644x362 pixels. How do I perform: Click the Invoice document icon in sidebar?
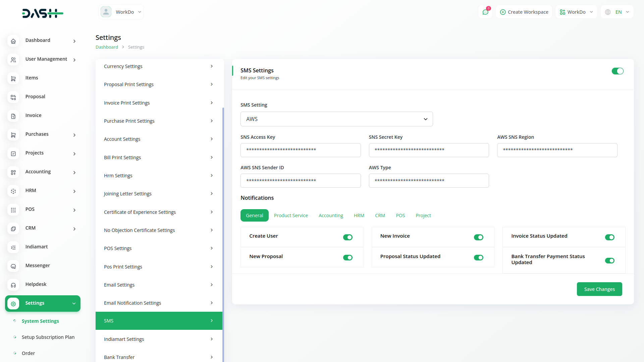tap(13, 116)
